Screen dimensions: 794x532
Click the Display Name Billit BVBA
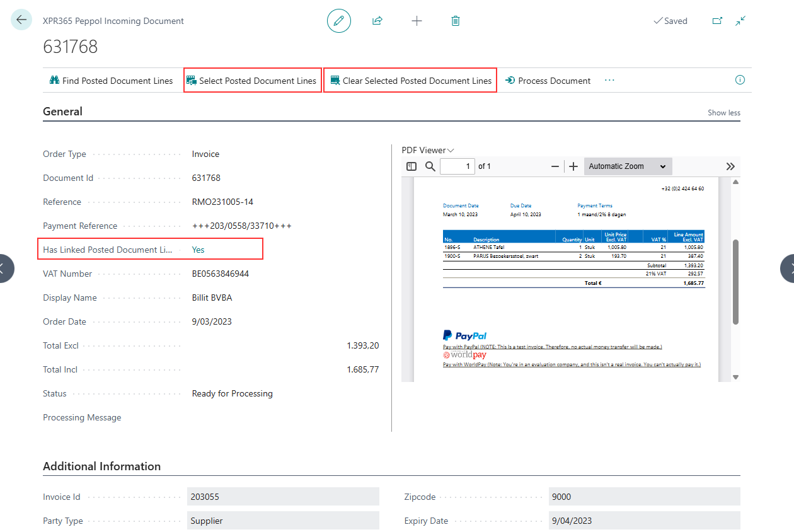click(212, 298)
